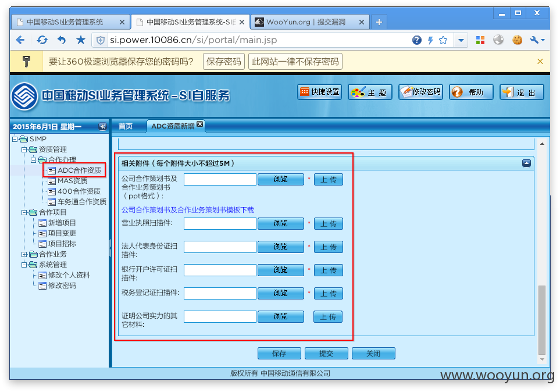The width and height of the screenshot is (560, 392).
Task: Click the 证明公司实力的其它材料 input field
Action: click(x=220, y=316)
